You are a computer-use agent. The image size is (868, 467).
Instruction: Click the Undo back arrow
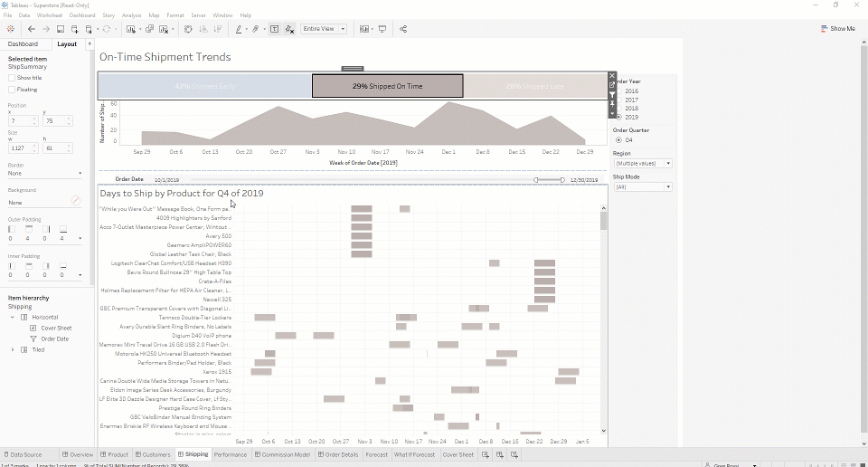32,29
